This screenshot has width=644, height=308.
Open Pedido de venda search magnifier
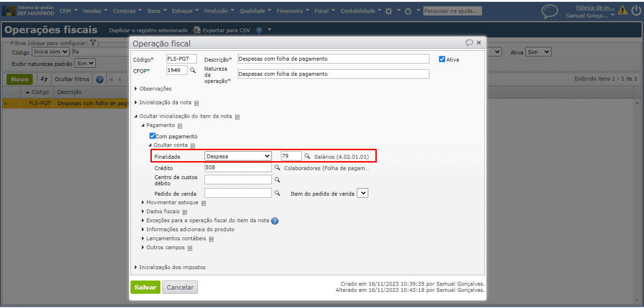(277, 193)
